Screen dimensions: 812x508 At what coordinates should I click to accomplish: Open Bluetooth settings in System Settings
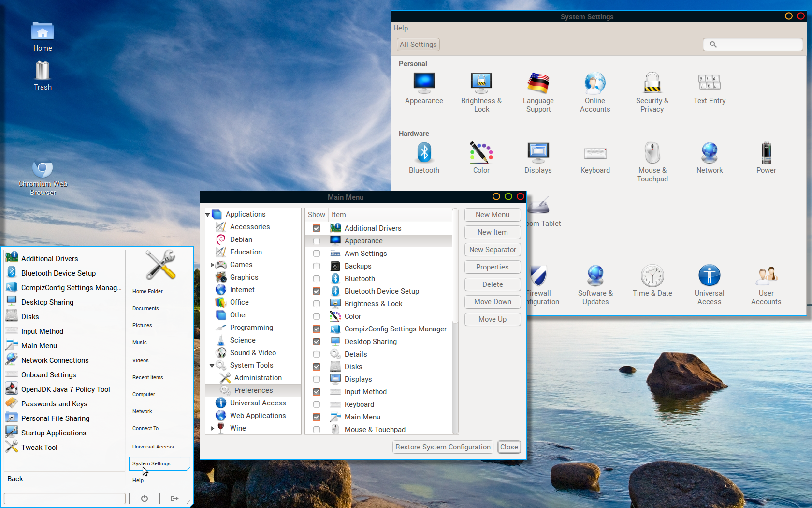[424, 157]
